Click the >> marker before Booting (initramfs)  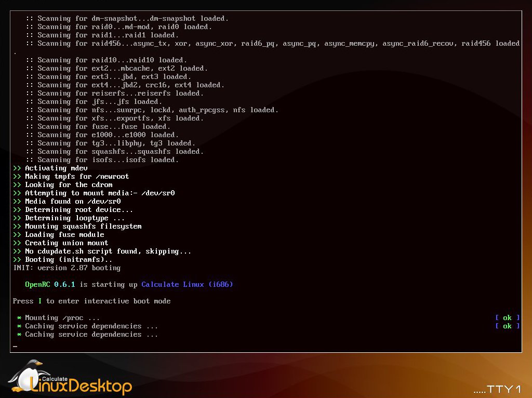tap(17, 260)
